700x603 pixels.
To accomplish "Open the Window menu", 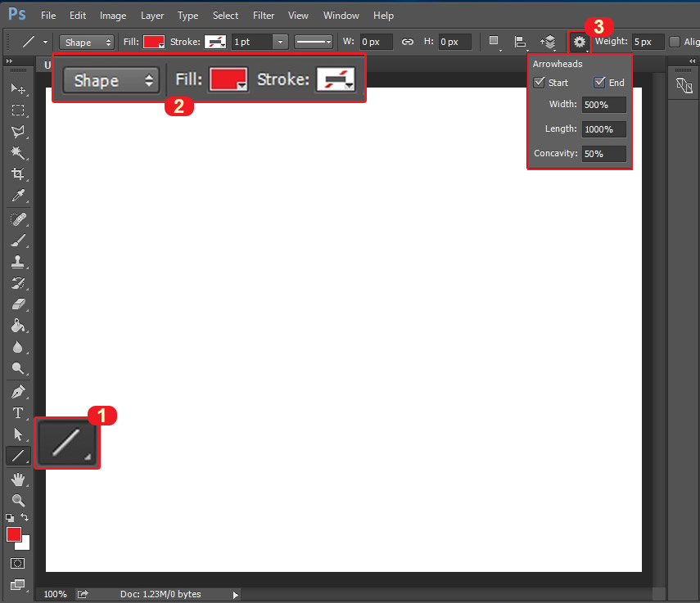I will [341, 16].
